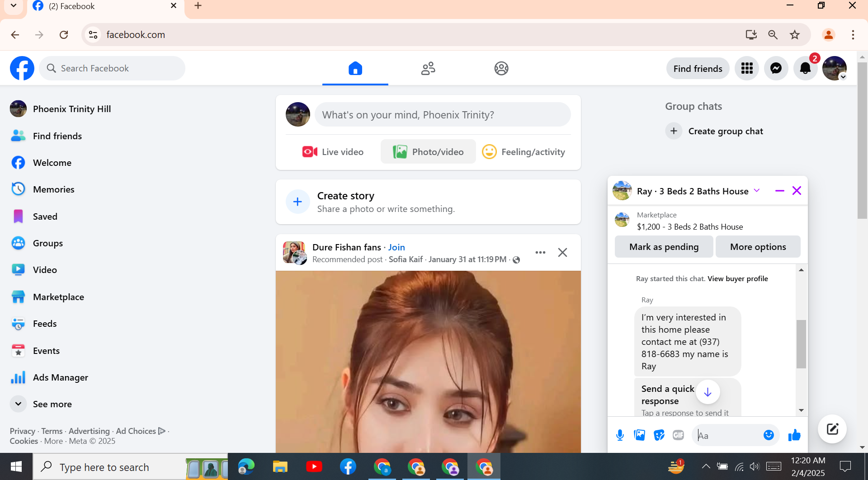Viewport: 868px width, 480px height.
Task: Open YouTube from the taskbar
Action: click(314, 466)
